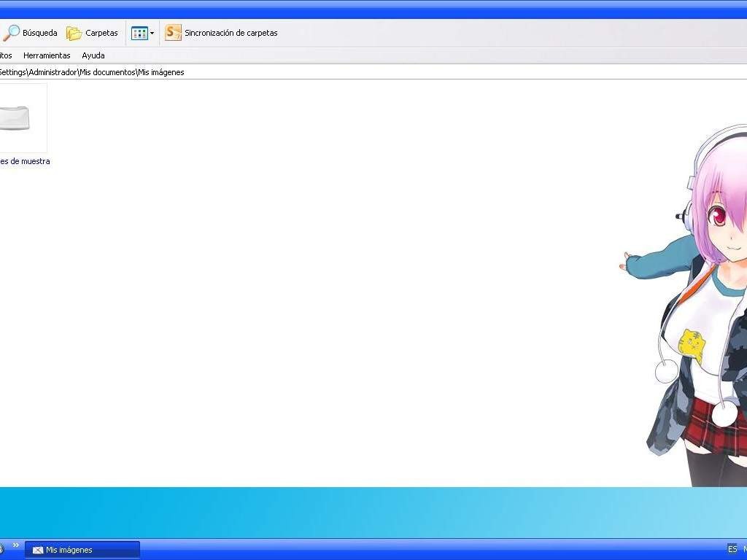747x560 pixels.
Task: Open the ES language indicator
Action: point(732,549)
